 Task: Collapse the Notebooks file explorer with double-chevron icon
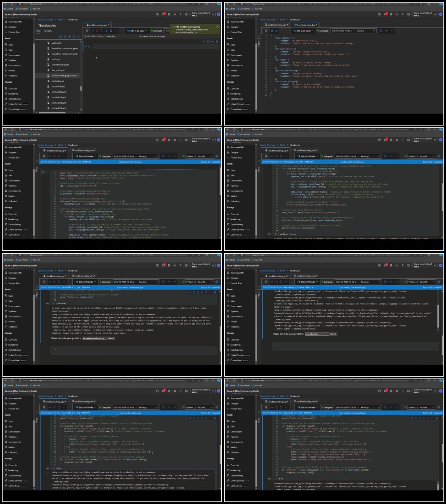pos(79,37)
